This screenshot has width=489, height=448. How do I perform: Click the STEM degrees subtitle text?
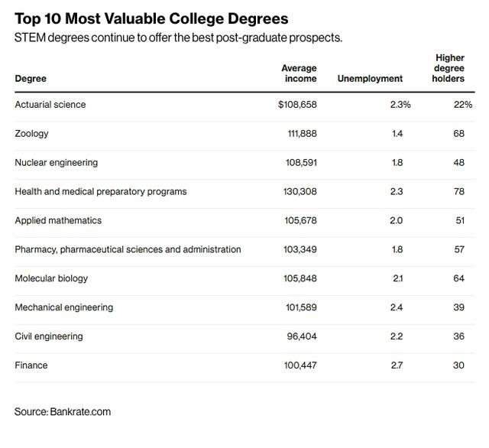(x=178, y=37)
